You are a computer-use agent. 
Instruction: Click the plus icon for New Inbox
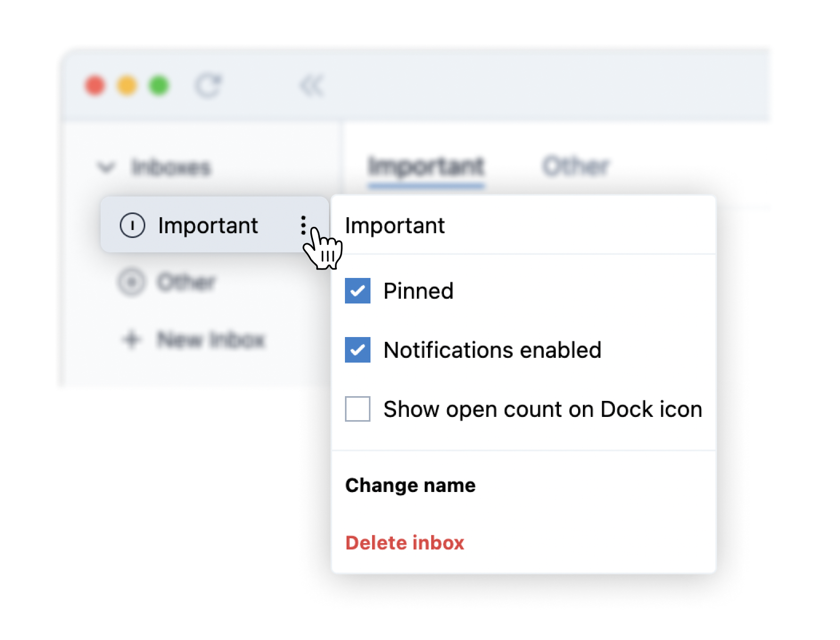click(x=131, y=339)
